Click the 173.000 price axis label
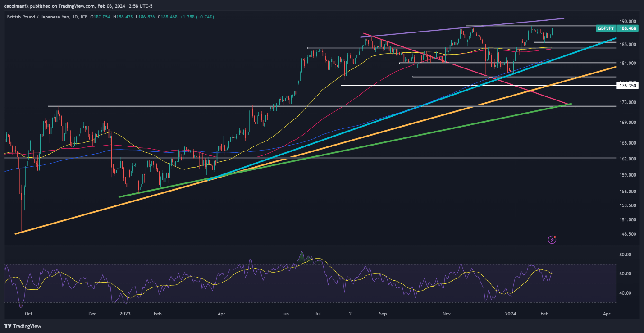Image resolution: width=644 pixels, height=333 pixels. coord(628,102)
